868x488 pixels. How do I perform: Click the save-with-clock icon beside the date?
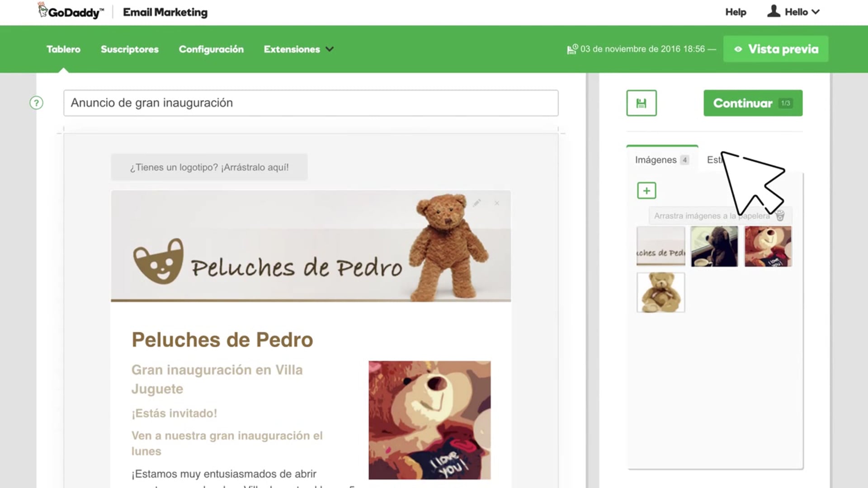coord(571,49)
